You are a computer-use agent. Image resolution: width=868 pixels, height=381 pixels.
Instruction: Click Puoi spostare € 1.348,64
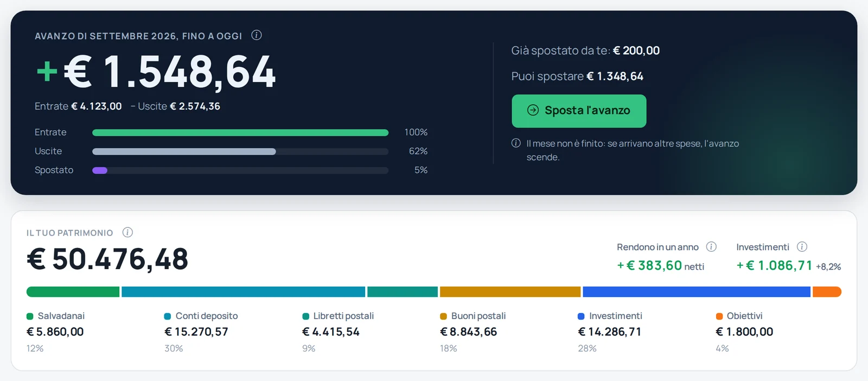coord(577,77)
